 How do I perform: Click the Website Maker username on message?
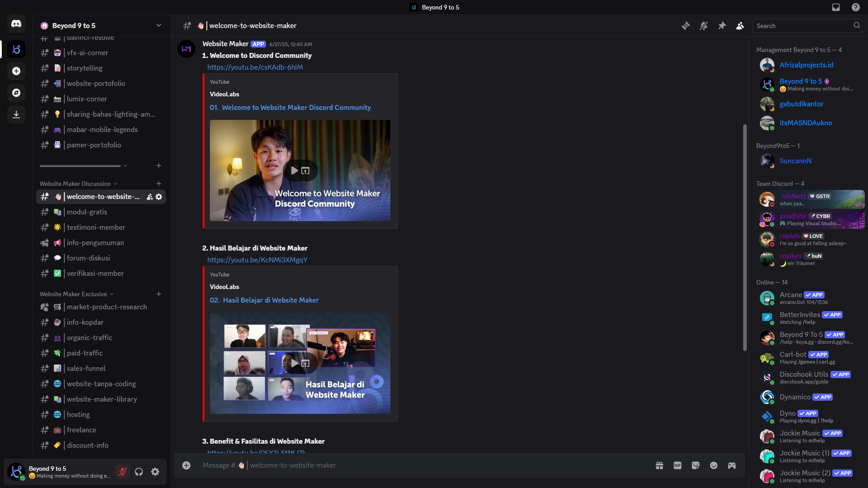225,44
